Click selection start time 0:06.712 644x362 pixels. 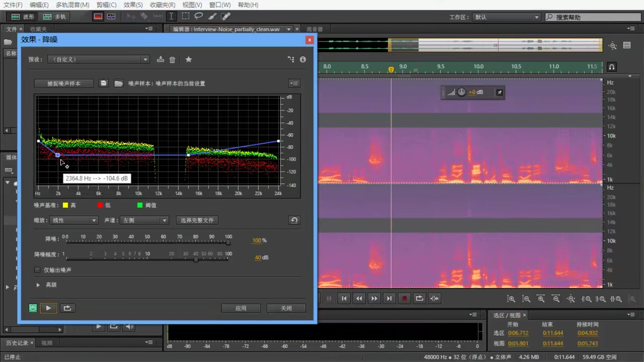[x=518, y=333]
